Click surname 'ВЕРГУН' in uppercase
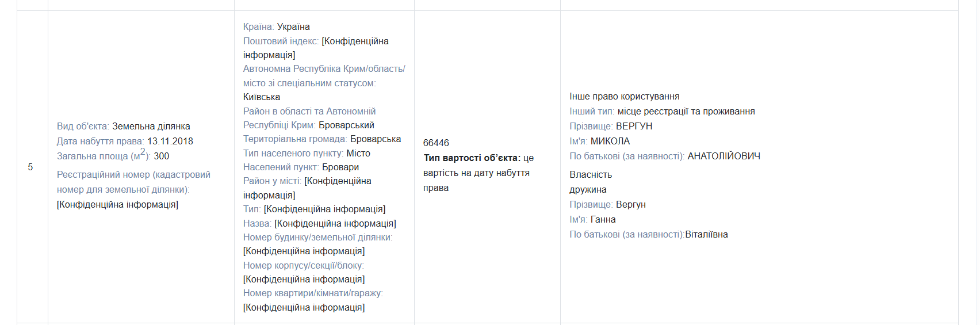 coord(634,126)
